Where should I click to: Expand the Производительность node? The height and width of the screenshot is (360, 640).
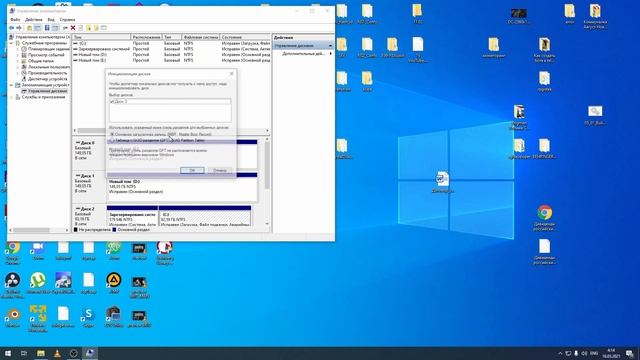tap(18, 73)
